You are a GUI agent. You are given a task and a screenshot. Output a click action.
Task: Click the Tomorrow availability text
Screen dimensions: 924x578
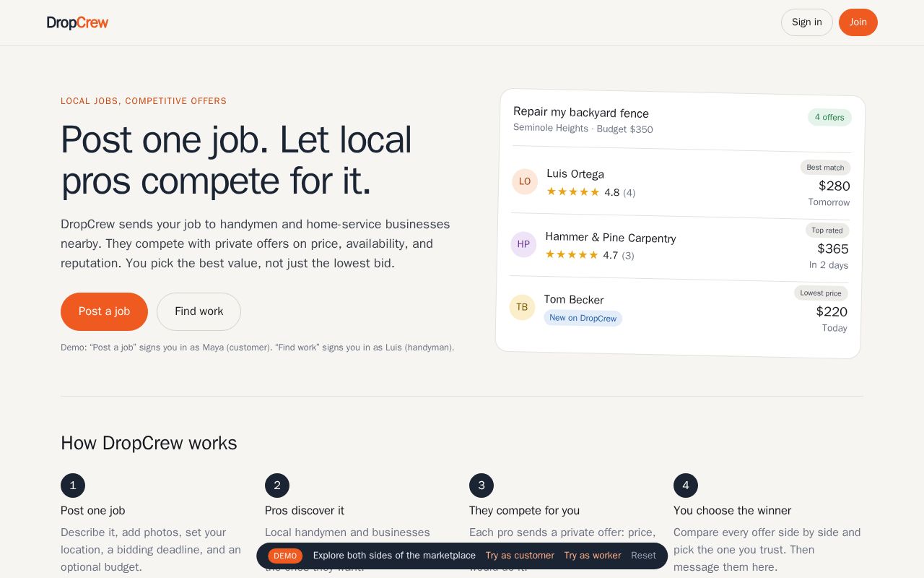click(829, 202)
